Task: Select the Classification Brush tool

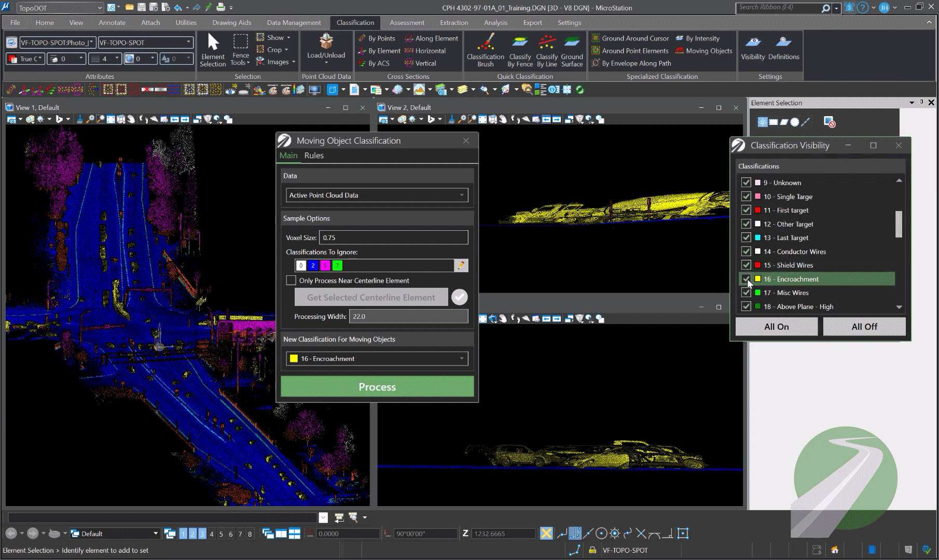Action: [x=485, y=50]
